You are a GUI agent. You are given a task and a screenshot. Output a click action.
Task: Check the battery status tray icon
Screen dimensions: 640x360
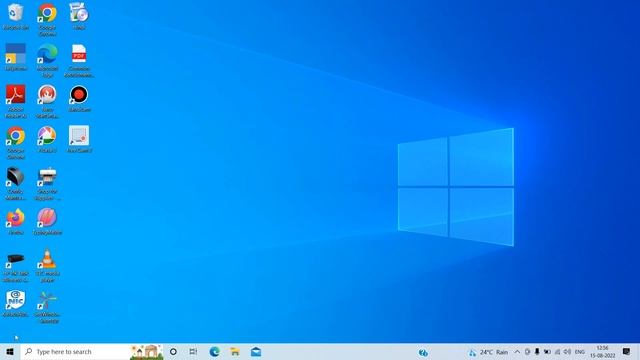tap(547, 351)
